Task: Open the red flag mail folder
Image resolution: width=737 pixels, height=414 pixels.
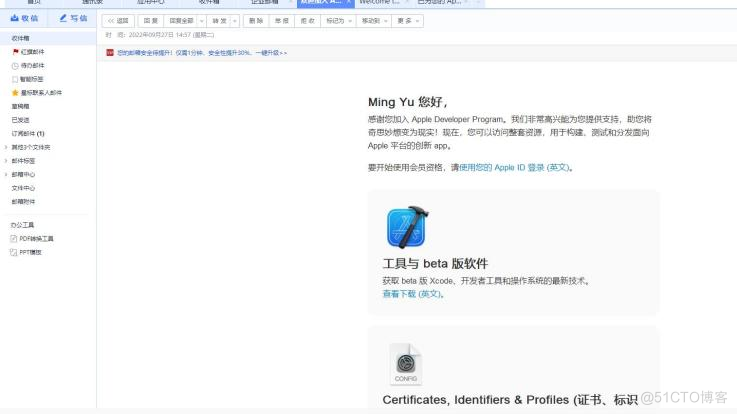Action: (32, 52)
